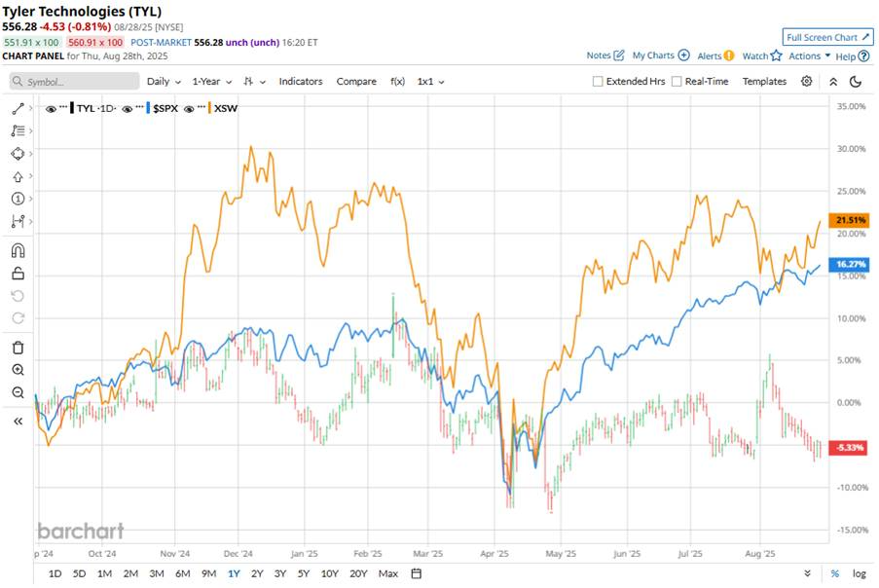This screenshot has width=879, height=588.
Task: Select the price range measure tool
Action: point(18,221)
